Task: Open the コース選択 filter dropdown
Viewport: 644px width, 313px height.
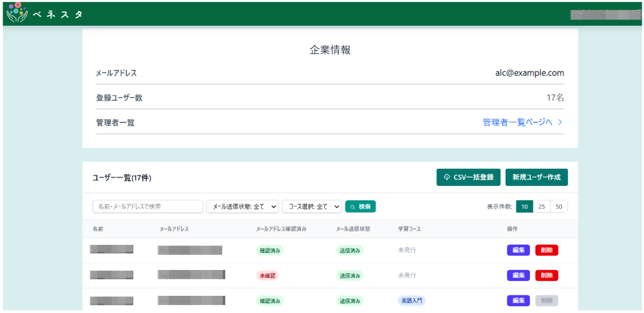Action: tap(312, 207)
